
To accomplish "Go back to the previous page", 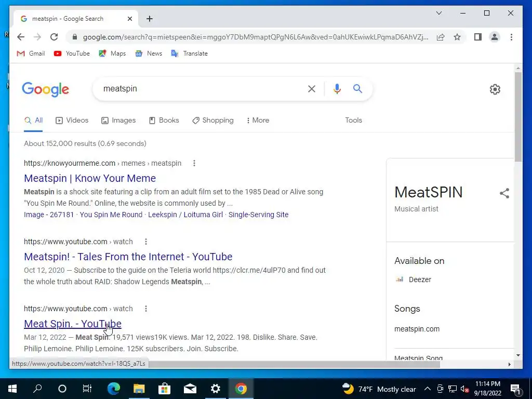I will 21,37.
